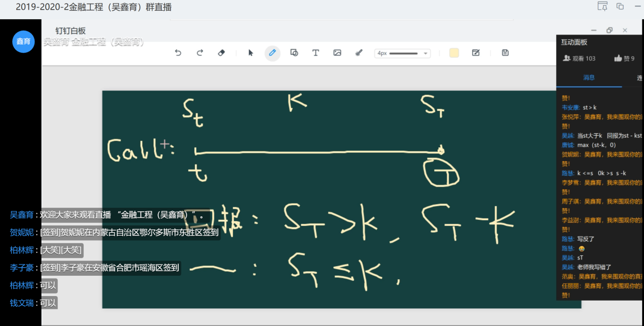
Task: Click the screen cast icon in title bar
Action: point(602,7)
